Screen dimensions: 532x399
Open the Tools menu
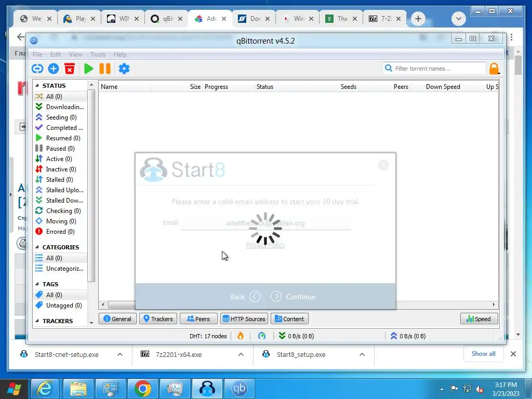98,54
